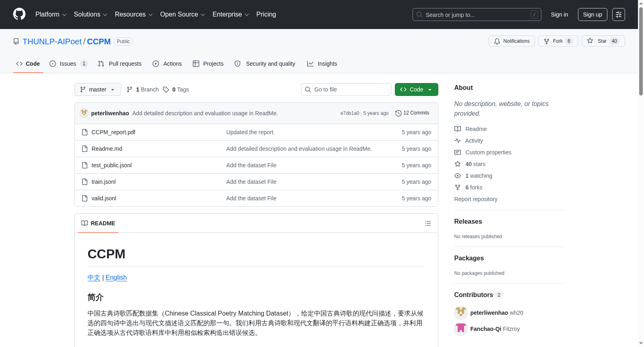Open the green Code dropdown
Screen dimensions: 644x347
pyautogui.click(x=417, y=89)
